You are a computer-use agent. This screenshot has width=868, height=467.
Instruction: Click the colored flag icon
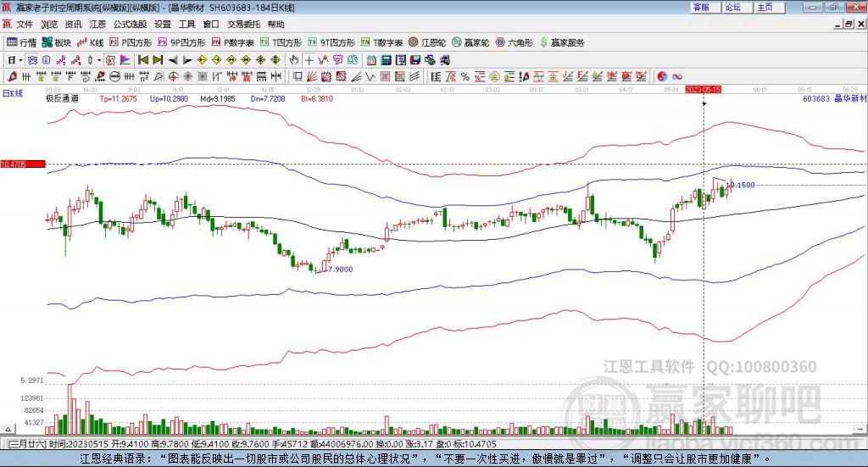coord(125,60)
